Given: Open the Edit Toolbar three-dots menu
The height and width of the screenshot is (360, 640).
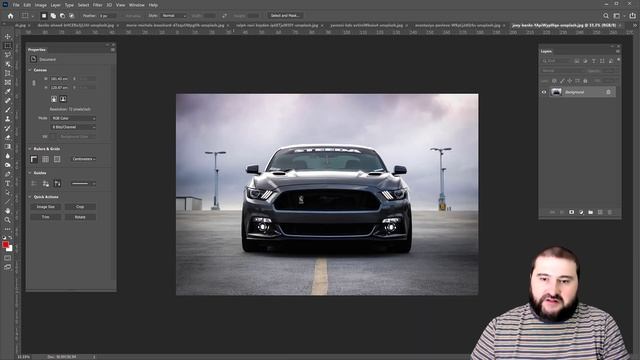Looking at the screenshot, I should click(7, 229).
